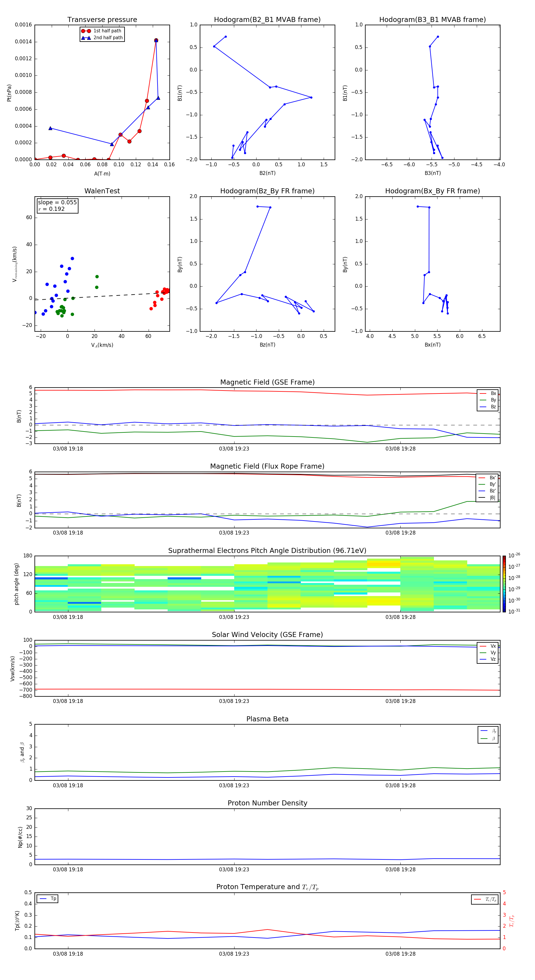Click the 'Tp' legend entry
535x980 pixels.
click(x=48, y=899)
